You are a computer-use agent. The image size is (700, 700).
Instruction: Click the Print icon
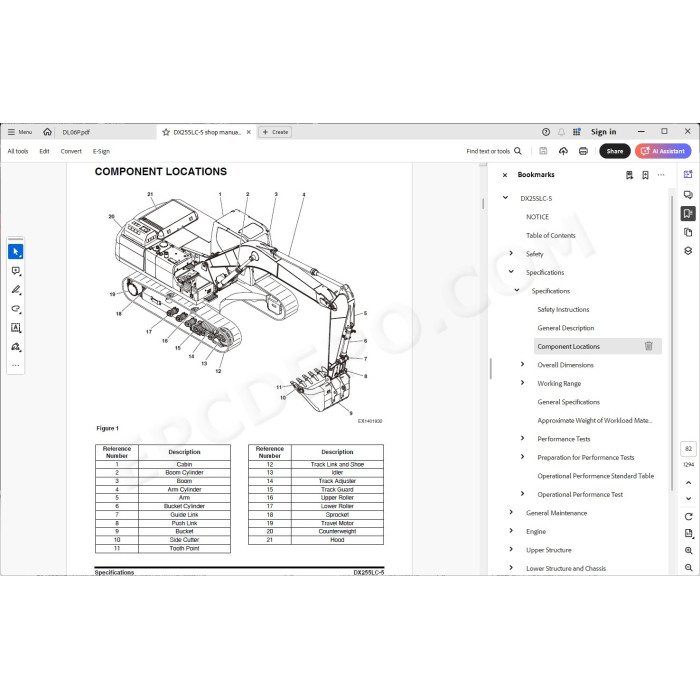click(583, 151)
